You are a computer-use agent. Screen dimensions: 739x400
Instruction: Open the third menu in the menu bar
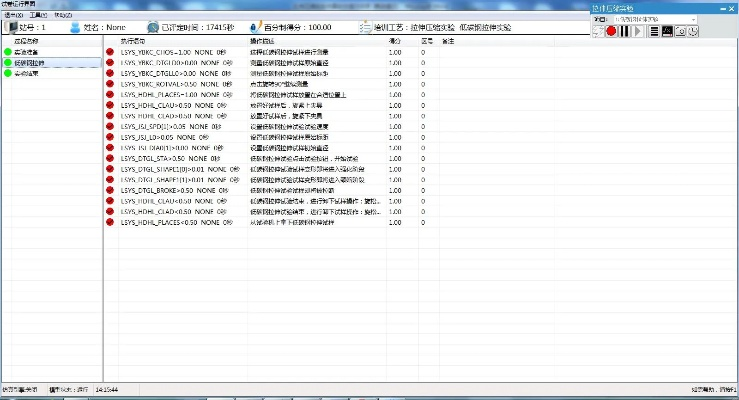(x=63, y=16)
